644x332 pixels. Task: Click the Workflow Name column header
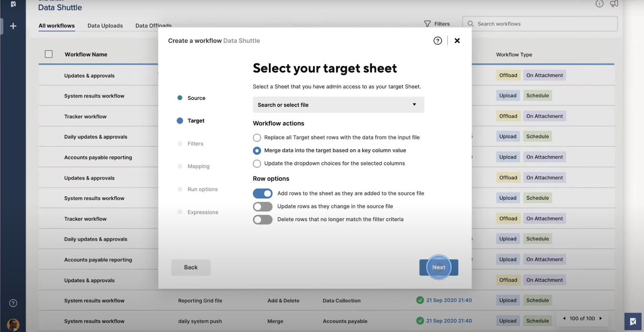tap(86, 54)
